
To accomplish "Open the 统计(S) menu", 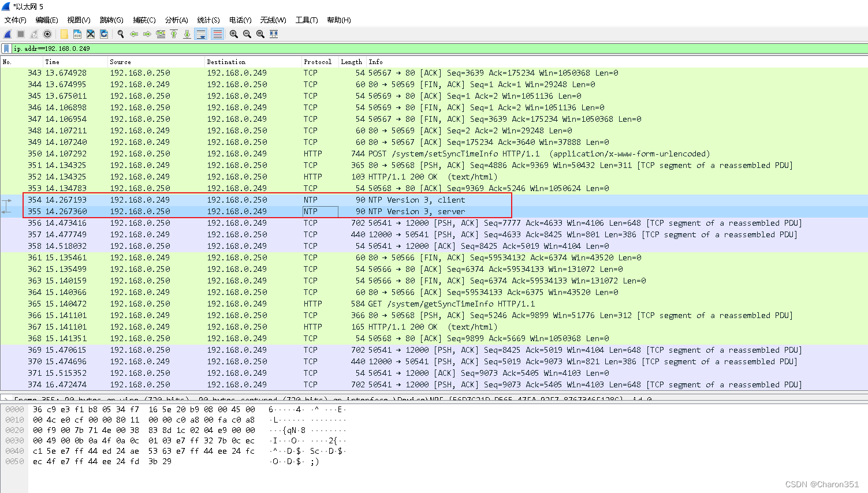I will pos(208,20).
